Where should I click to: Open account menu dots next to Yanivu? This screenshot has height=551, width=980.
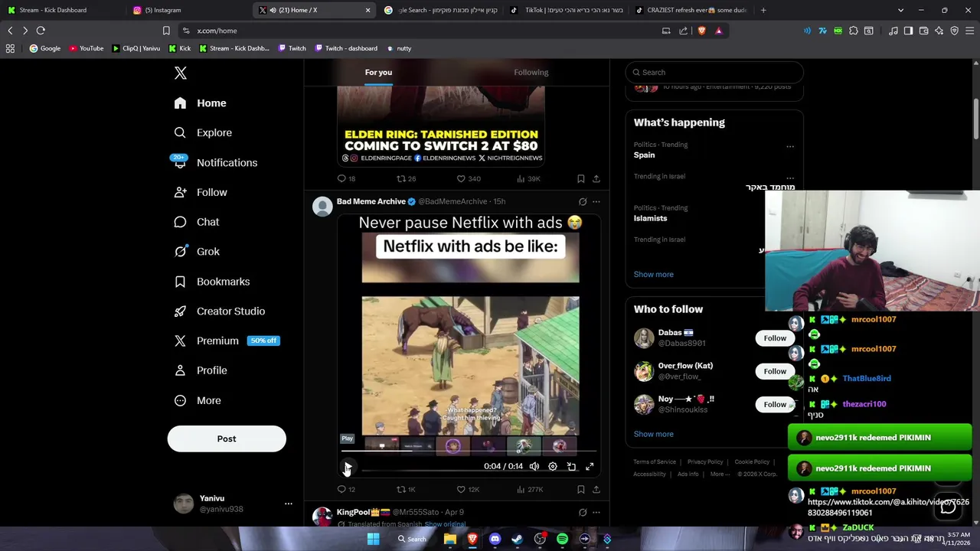point(289,504)
